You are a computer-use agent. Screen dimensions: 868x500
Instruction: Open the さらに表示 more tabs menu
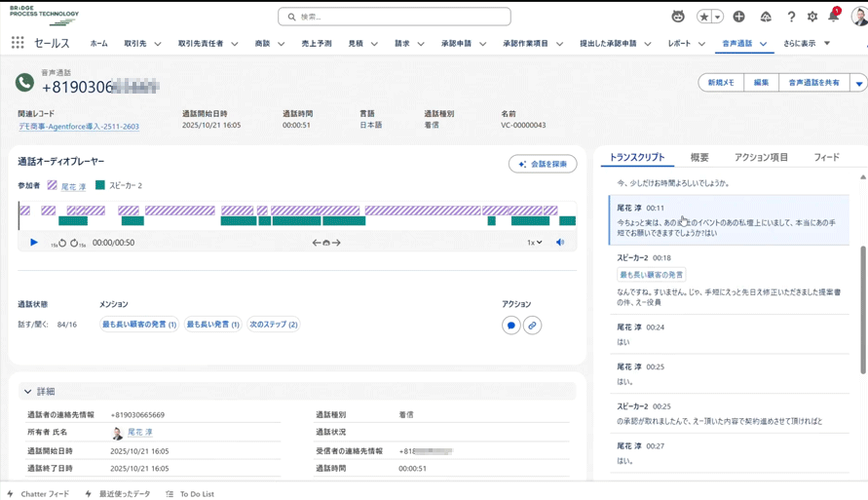[806, 43]
